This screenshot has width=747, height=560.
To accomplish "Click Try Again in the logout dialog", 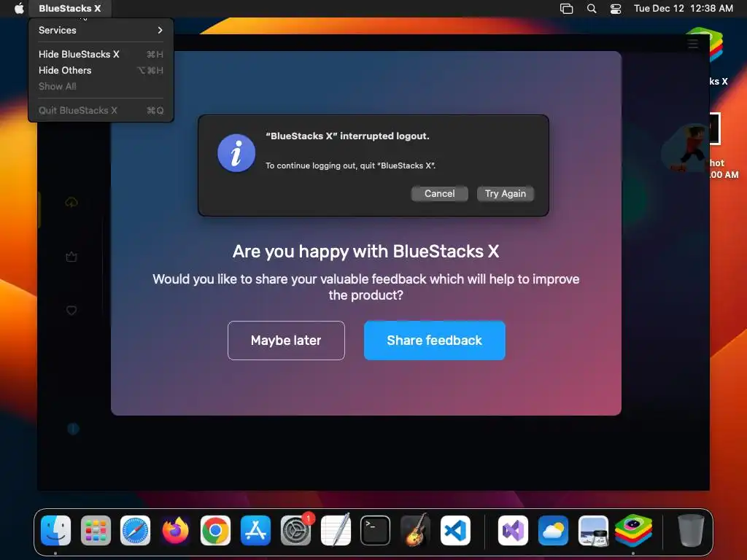I will (x=505, y=194).
